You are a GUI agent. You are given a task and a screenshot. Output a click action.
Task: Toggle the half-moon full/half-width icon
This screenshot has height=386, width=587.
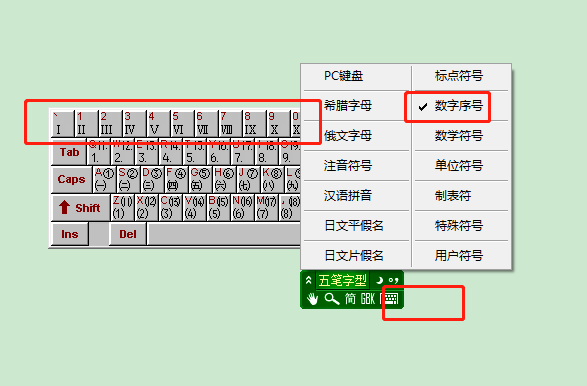(379, 280)
